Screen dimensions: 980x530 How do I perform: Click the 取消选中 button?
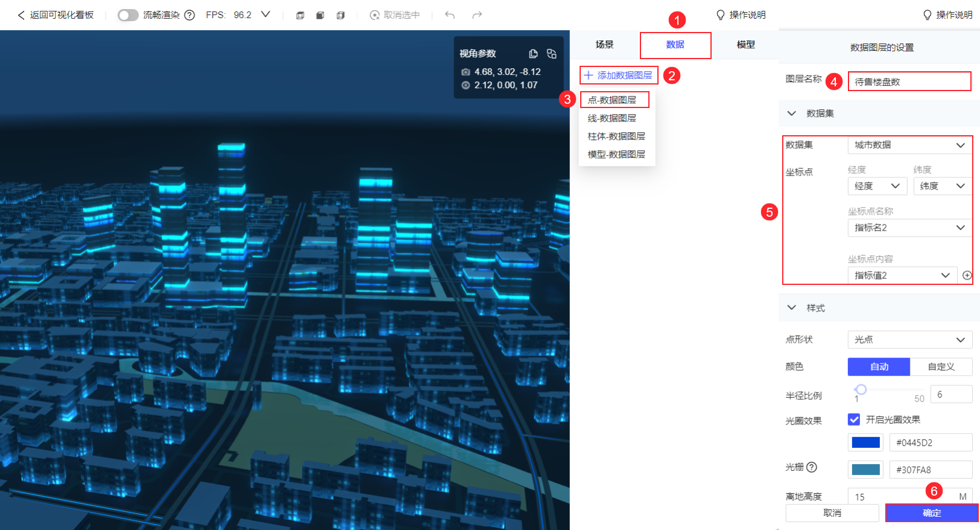pos(395,15)
